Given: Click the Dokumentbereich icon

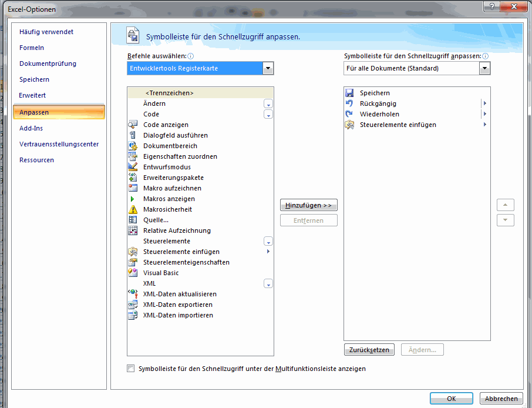Looking at the screenshot, I should point(133,146).
